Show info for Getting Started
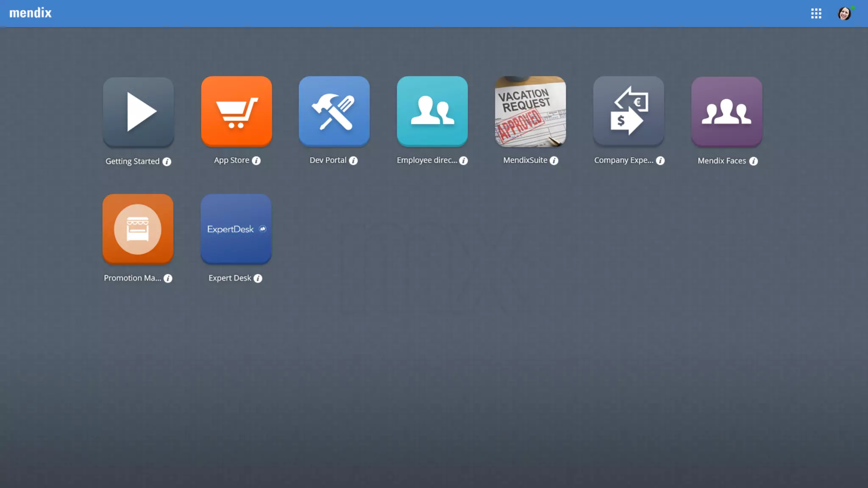The height and width of the screenshot is (488, 868). point(167,162)
